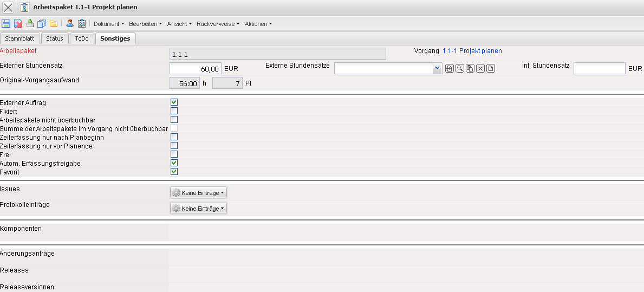Open the Externe Stundensätze dropdown arrow
The height and width of the screenshot is (292, 644).
437,68
